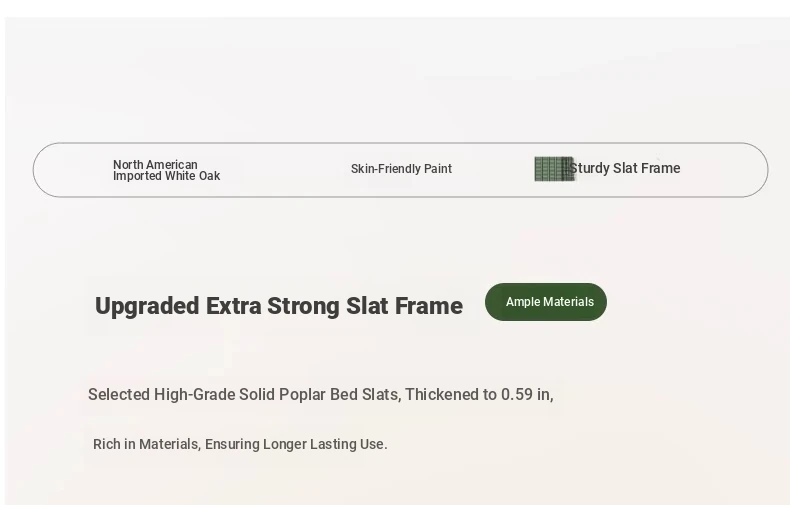Click the word Paint in the feature bar

tap(438, 169)
